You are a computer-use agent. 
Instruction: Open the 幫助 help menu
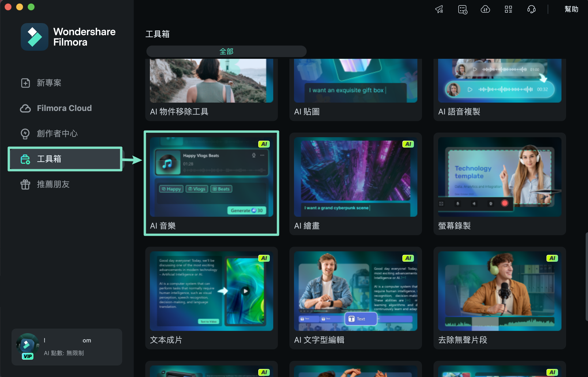pyautogui.click(x=571, y=9)
